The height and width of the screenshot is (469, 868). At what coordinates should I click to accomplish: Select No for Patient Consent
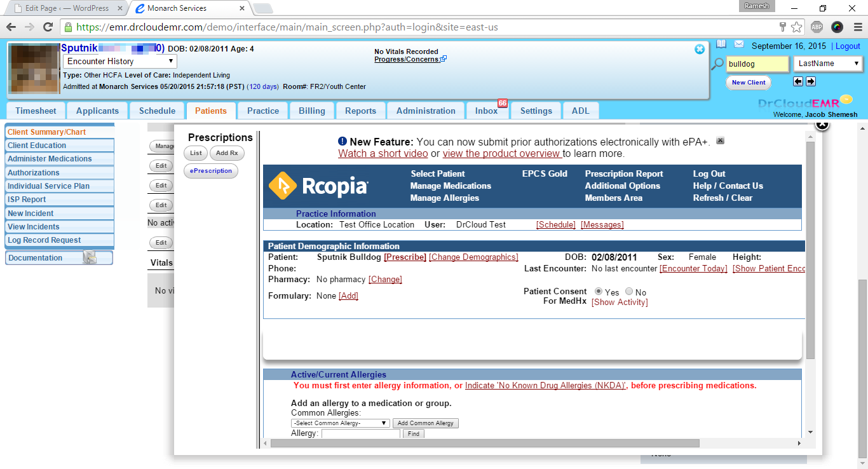point(629,292)
